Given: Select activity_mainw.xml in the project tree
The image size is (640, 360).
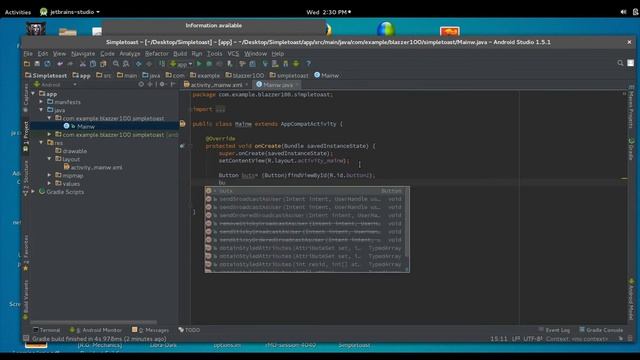Looking at the screenshot, I should [96, 167].
